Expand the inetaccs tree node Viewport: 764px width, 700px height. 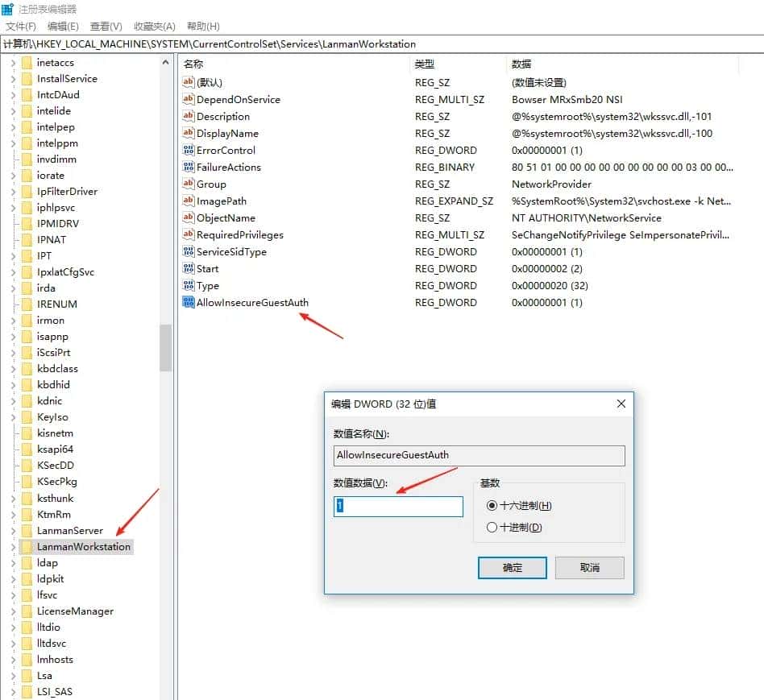click(x=13, y=63)
